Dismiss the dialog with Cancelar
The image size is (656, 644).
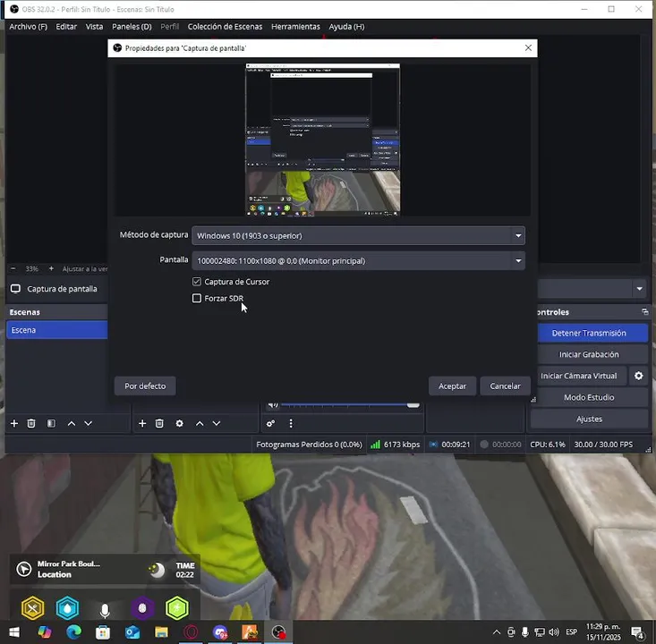click(505, 386)
